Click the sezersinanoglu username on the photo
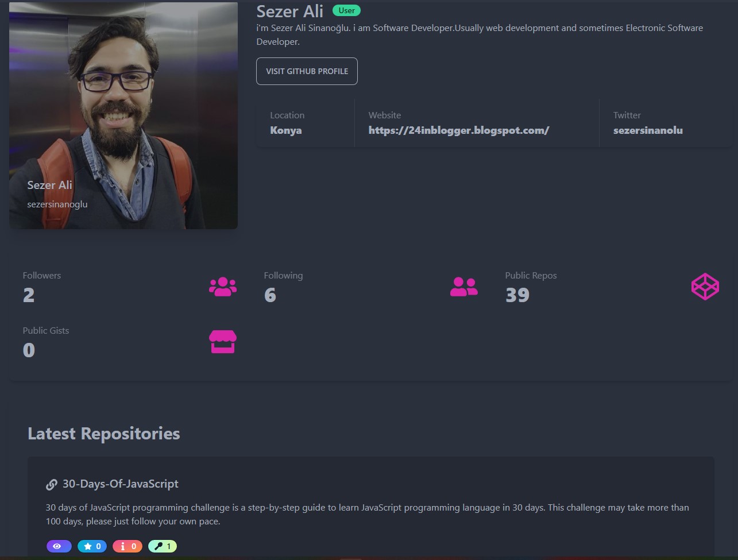The image size is (738, 560). coord(57,204)
